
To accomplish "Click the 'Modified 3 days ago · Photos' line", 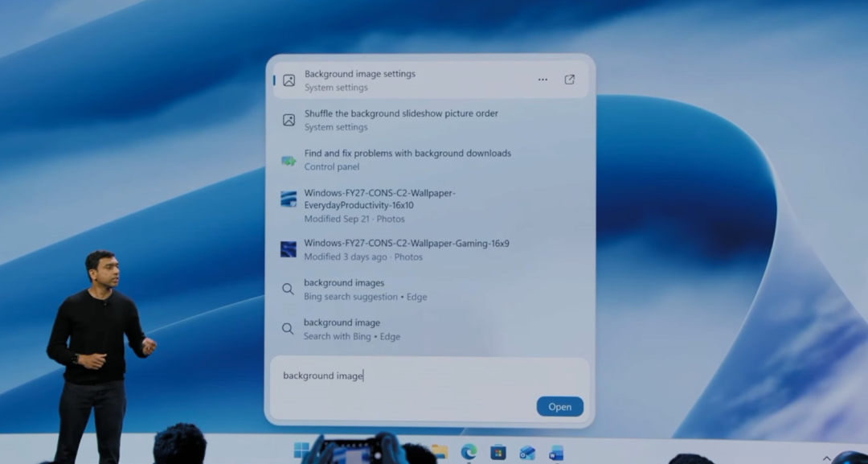I will pyautogui.click(x=363, y=257).
